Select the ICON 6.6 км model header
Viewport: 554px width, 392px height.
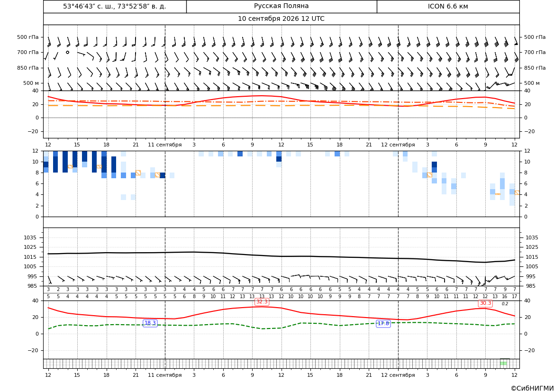coord(448,6)
